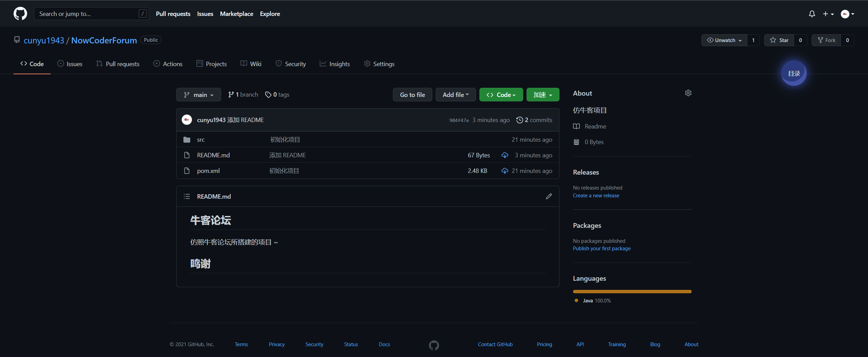Expand the green 加速 dropdown
The height and width of the screenshot is (357, 868).
click(x=543, y=95)
